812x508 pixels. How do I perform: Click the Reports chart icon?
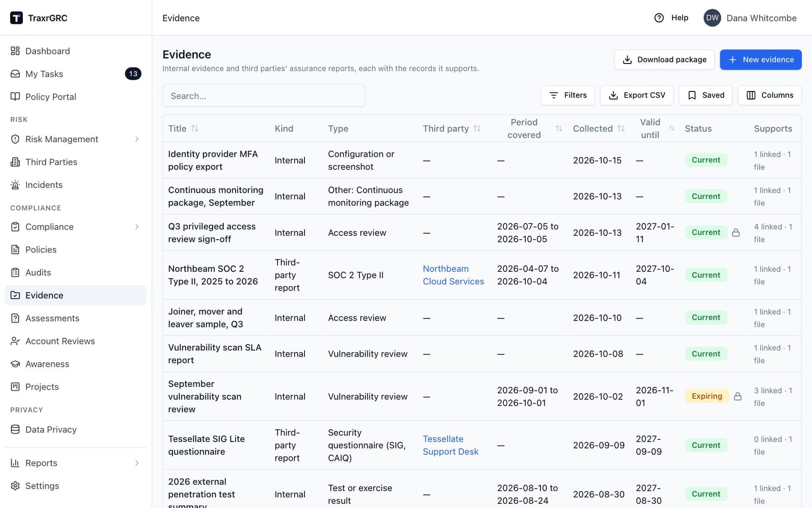tap(15, 463)
